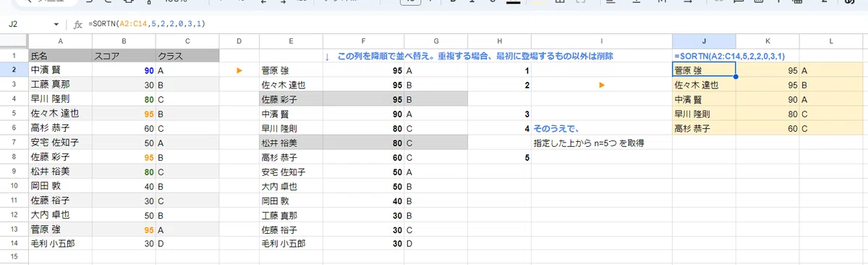The height and width of the screenshot is (265, 868).
Task: Select column G header
Action: pos(436,41)
